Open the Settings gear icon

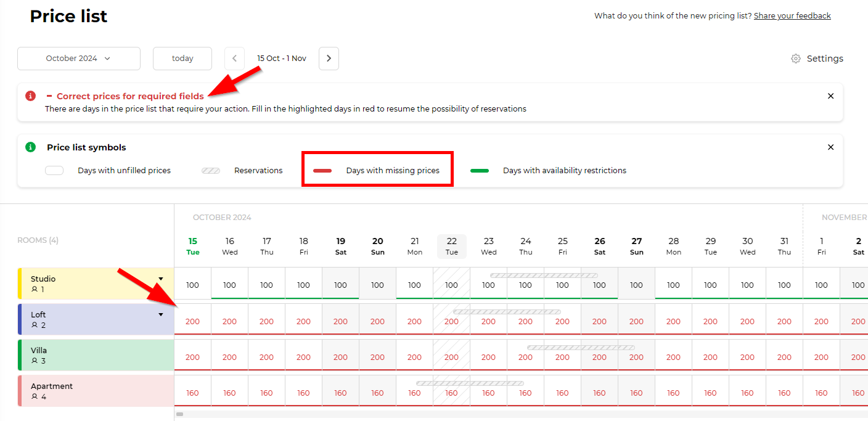pos(796,59)
